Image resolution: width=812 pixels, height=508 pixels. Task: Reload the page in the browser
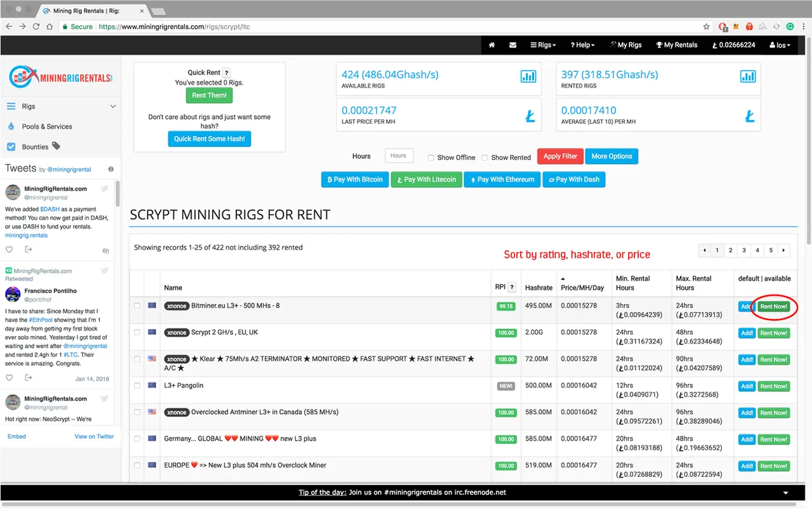(x=36, y=27)
